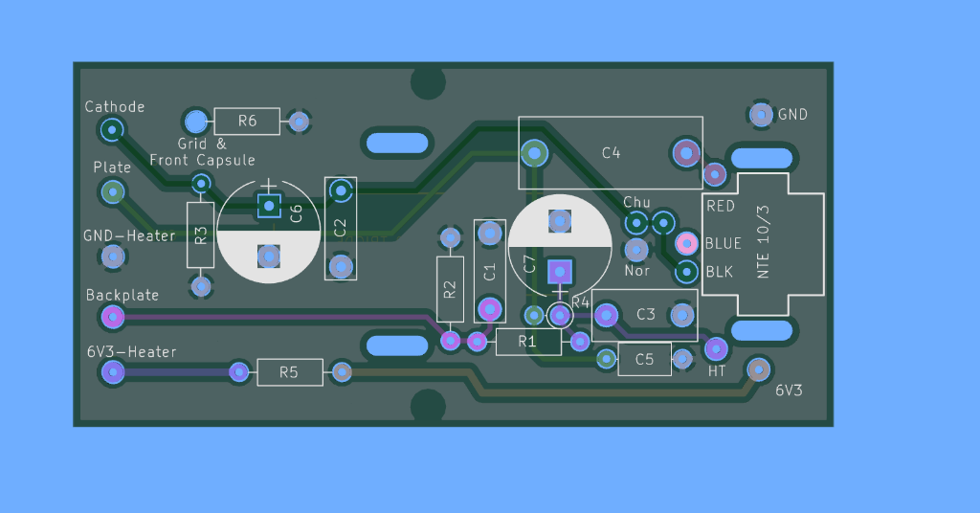Click the large C4 capacitor outline

(x=610, y=153)
